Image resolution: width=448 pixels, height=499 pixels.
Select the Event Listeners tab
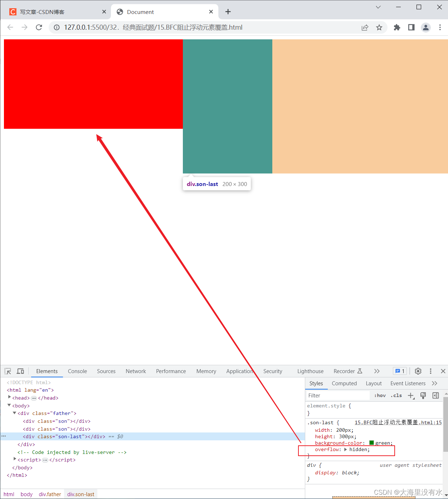[x=408, y=383]
